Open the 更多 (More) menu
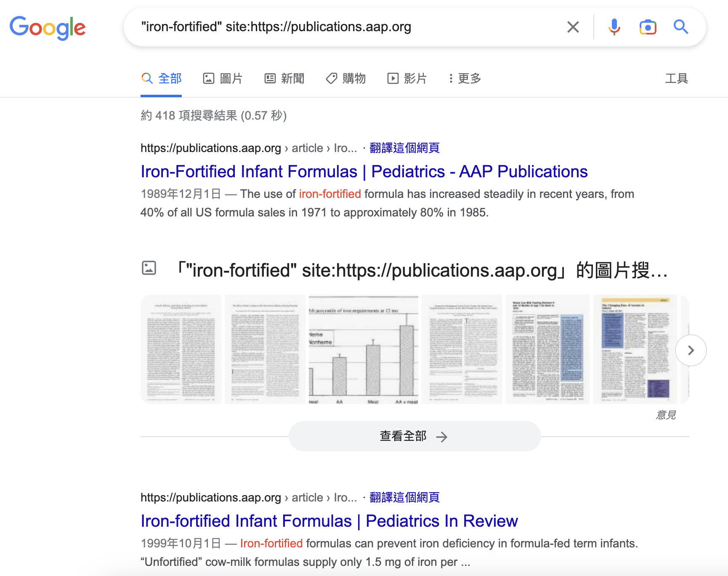 pos(464,78)
